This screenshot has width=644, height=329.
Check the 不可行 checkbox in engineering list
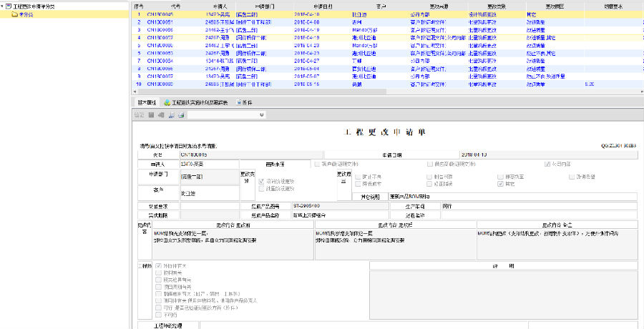[x=158, y=313]
